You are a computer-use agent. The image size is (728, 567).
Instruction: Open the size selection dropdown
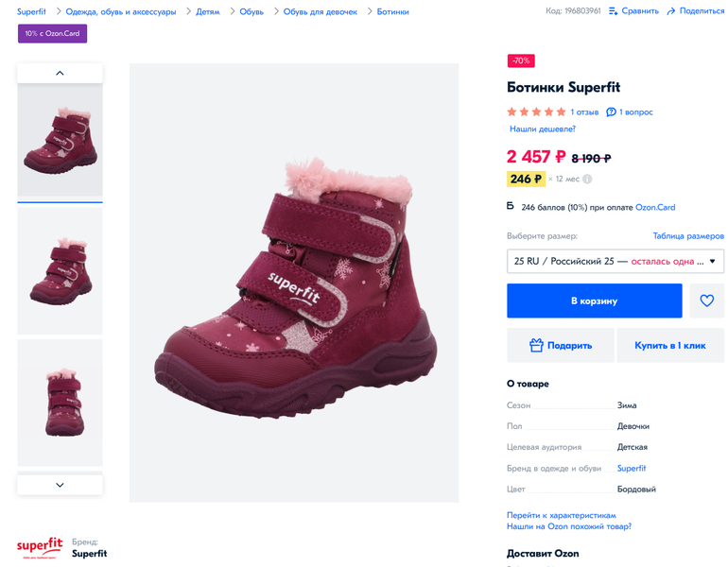pyautogui.click(x=615, y=261)
